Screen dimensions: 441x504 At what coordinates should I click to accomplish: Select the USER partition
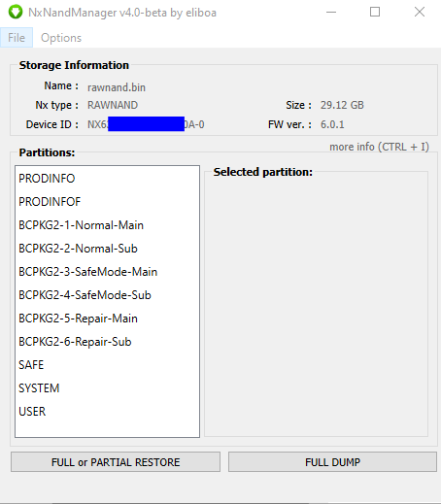107,412
